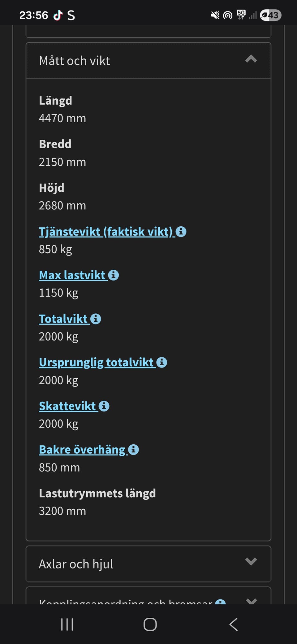Open the Tjänstevikt (faktisk vikt) link
This screenshot has width=297, height=644.
click(105, 232)
